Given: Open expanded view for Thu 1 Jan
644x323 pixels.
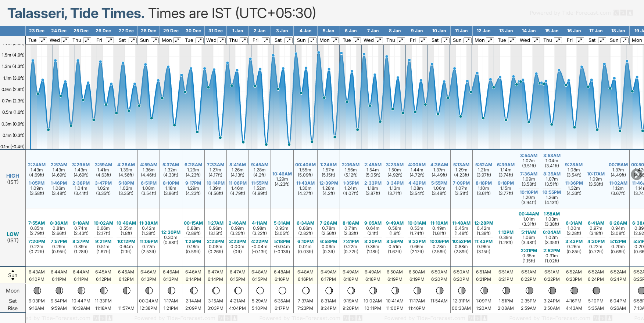Looking at the screenshot, I should click(x=244, y=40).
